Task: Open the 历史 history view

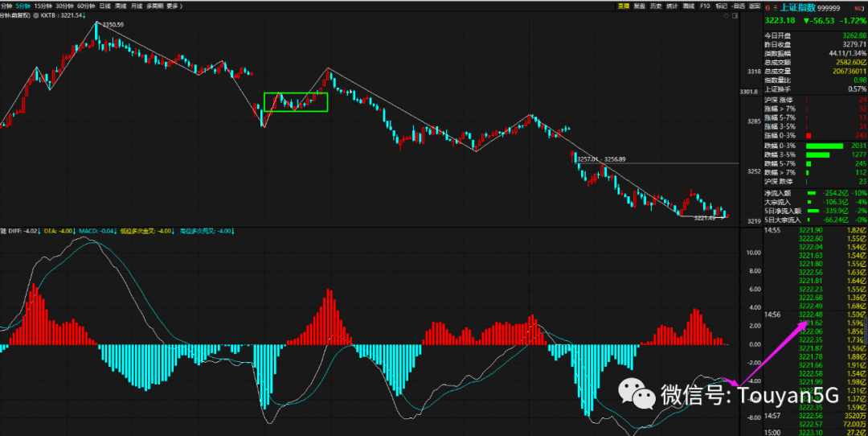Action: pos(655,6)
